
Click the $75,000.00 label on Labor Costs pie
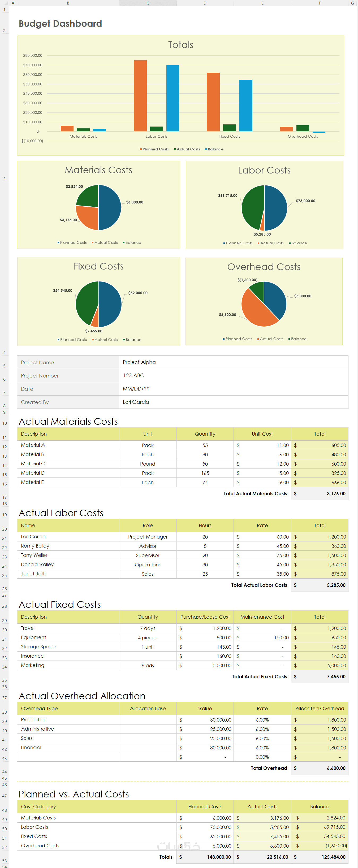point(305,201)
